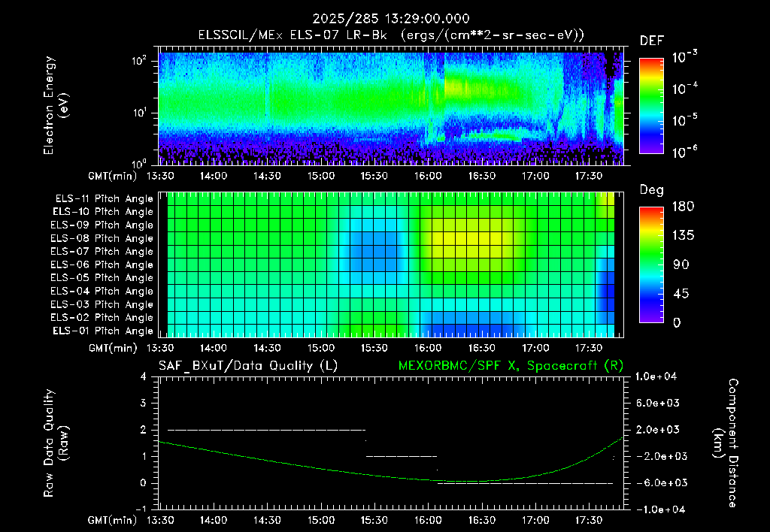770x532 pixels.
Task: Click the -1 tick on Raw Data Quality axis
Action: pyautogui.click(x=141, y=509)
